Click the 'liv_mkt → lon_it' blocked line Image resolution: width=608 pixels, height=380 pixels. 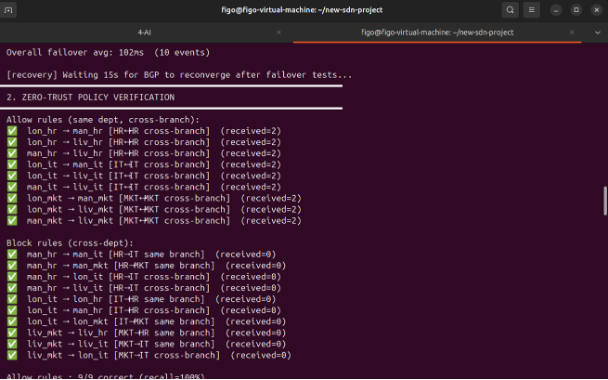click(x=149, y=356)
